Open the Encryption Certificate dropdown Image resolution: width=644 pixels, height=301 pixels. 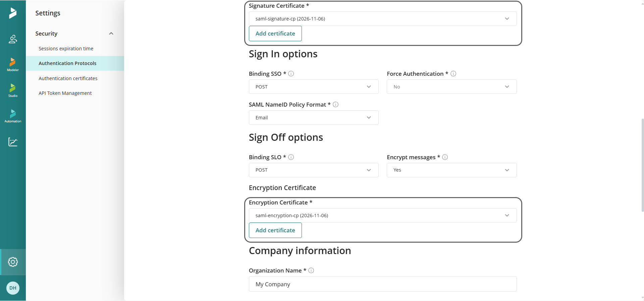point(383,216)
